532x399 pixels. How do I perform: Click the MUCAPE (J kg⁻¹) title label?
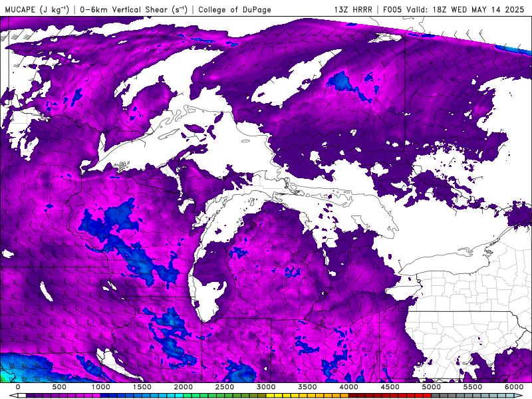click(x=37, y=9)
